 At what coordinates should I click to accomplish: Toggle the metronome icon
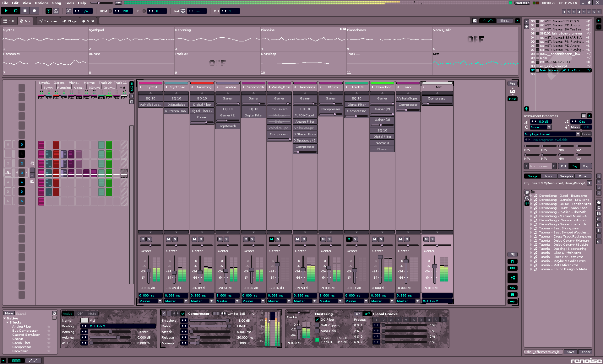click(x=56, y=11)
